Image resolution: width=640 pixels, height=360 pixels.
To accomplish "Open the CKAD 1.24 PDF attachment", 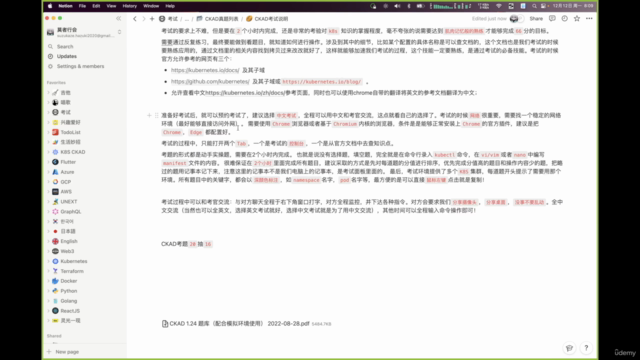I will [247, 324].
